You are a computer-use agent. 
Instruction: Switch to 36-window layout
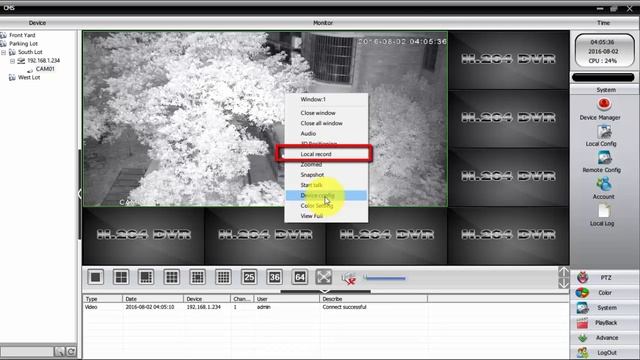(x=275, y=278)
